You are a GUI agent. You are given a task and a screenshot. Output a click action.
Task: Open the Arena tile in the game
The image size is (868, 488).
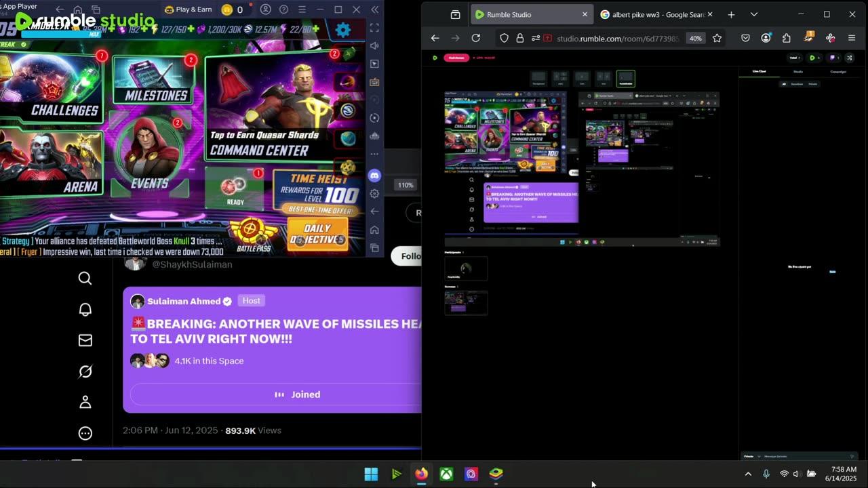(x=52, y=163)
